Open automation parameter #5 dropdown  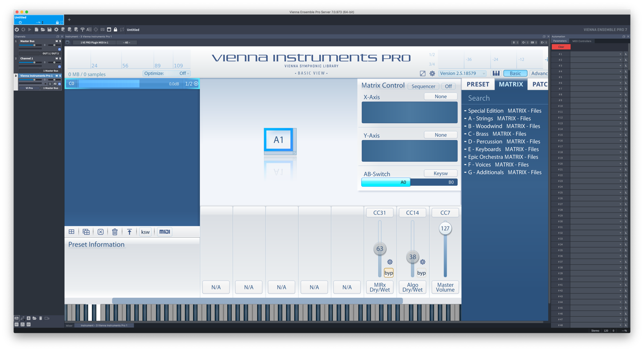point(596,77)
